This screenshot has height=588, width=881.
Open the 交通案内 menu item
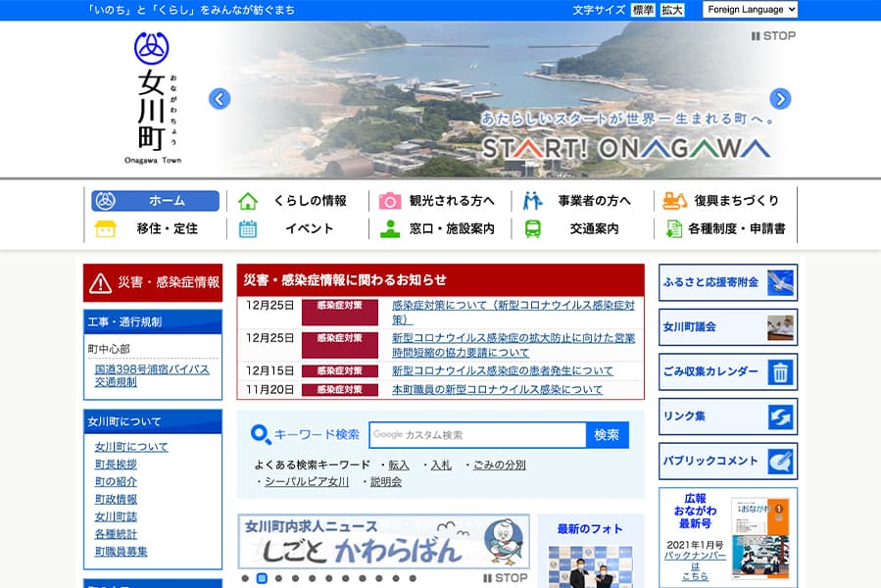coord(583,228)
